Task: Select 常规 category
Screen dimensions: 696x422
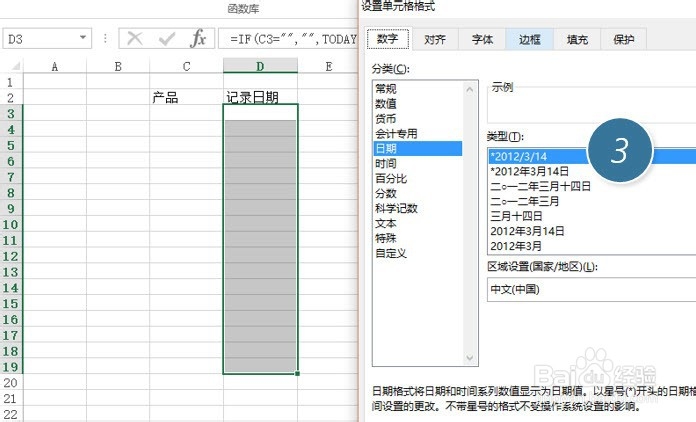Action: click(x=386, y=88)
